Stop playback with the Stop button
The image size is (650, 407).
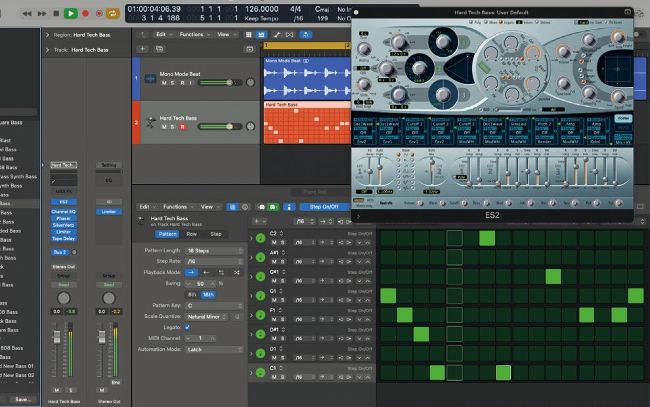pyautogui.click(x=56, y=13)
